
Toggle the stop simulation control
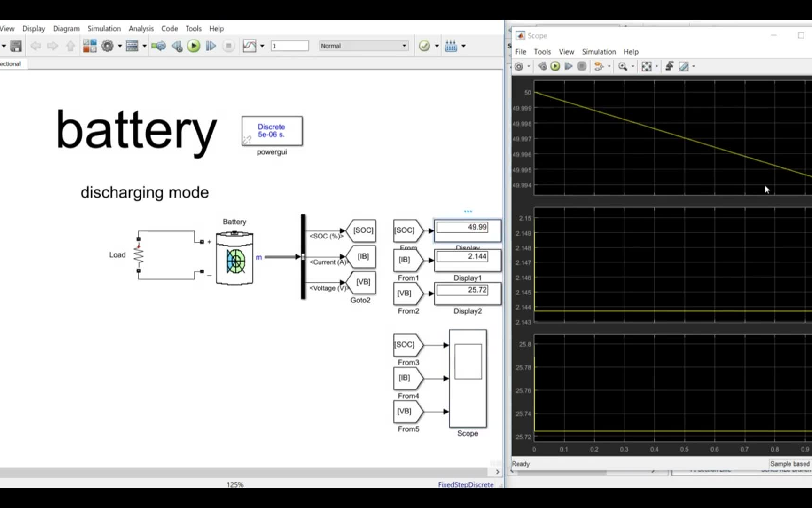[x=228, y=46]
